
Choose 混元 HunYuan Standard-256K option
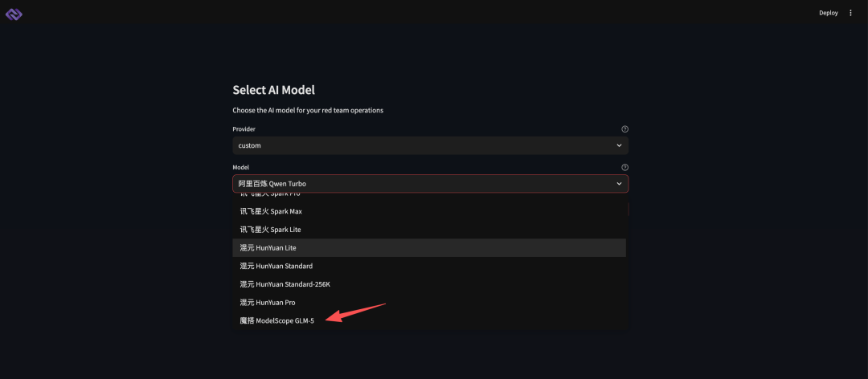[x=285, y=284]
